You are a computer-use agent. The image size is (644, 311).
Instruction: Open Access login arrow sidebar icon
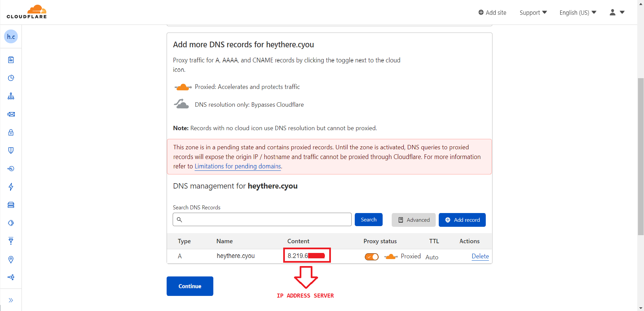pyautogui.click(x=11, y=168)
